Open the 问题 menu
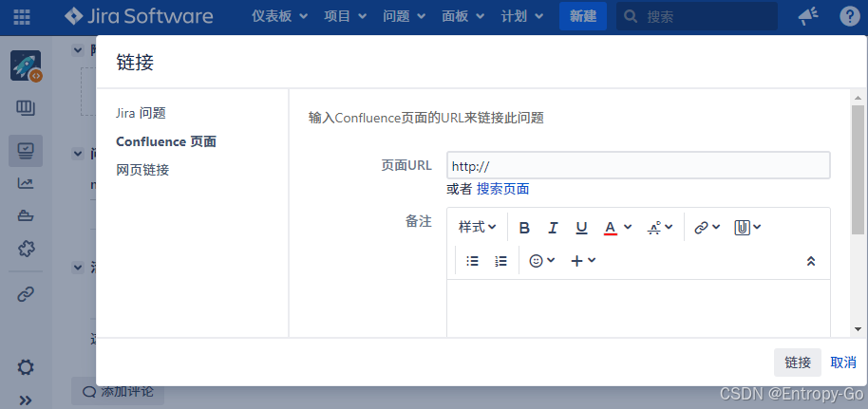The width and height of the screenshot is (868, 409). [x=404, y=16]
